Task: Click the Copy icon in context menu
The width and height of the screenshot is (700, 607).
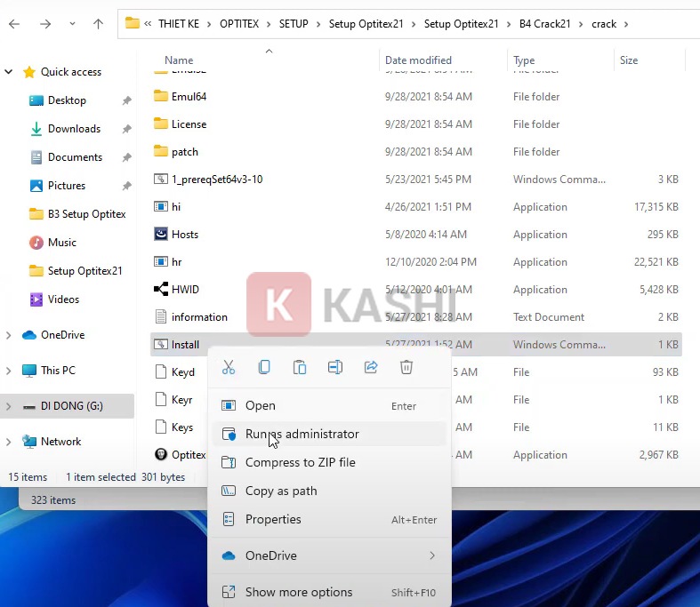Action: (x=264, y=367)
